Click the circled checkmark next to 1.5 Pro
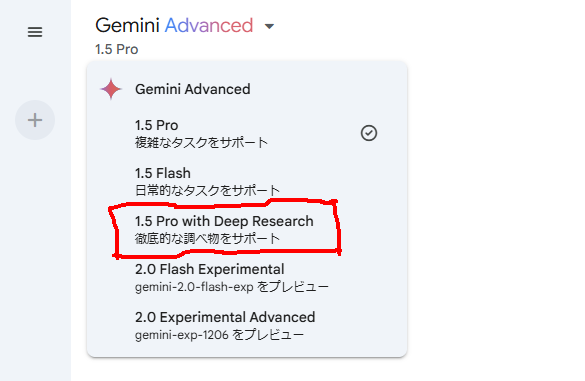Image resolution: width=585 pixels, height=381 pixels. click(369, 133)
